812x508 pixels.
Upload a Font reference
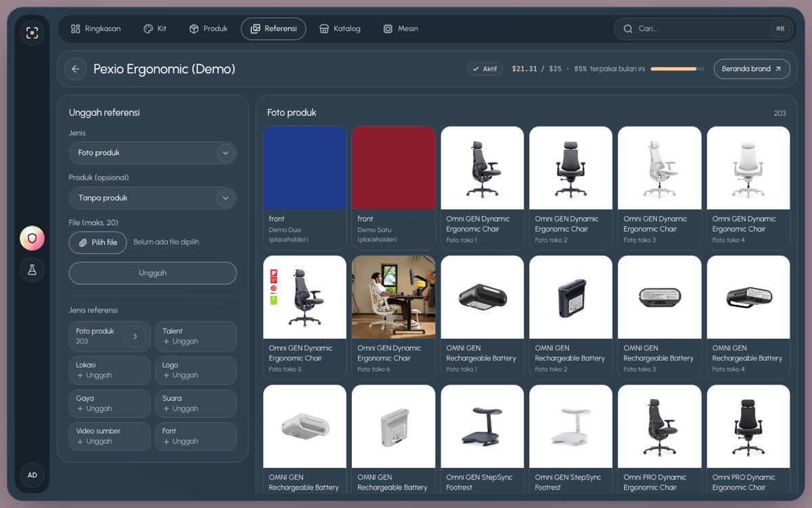196,436
